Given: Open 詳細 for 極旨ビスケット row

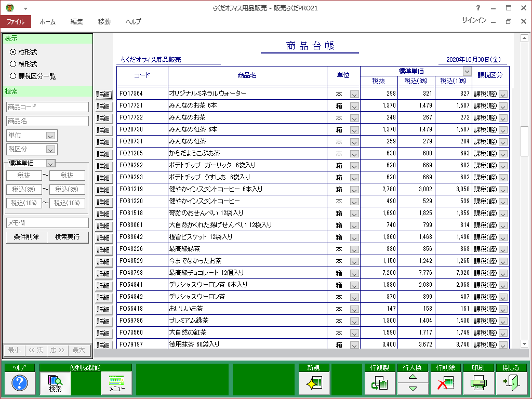Looking at the screenshot, I should [x=103, y=237].
